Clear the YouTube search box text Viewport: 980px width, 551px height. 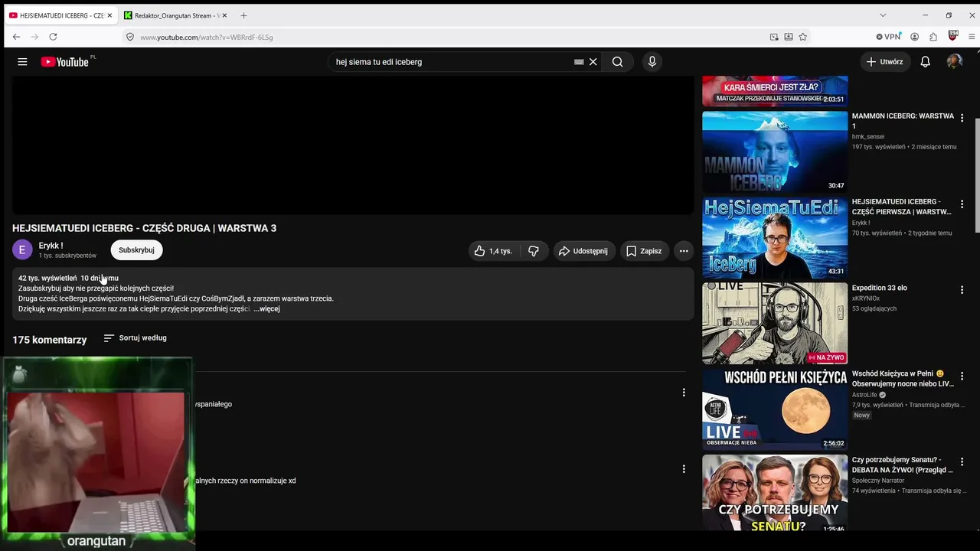point(593,62)
